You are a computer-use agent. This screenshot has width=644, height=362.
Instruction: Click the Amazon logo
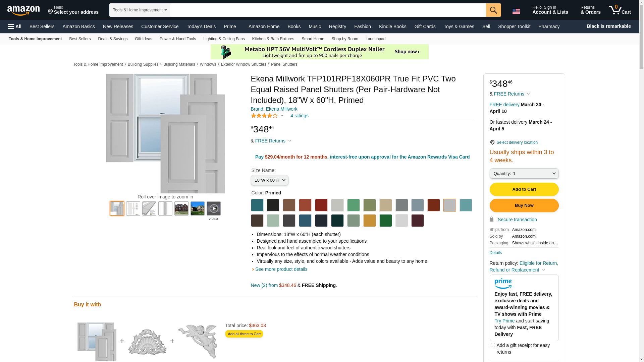23,11
